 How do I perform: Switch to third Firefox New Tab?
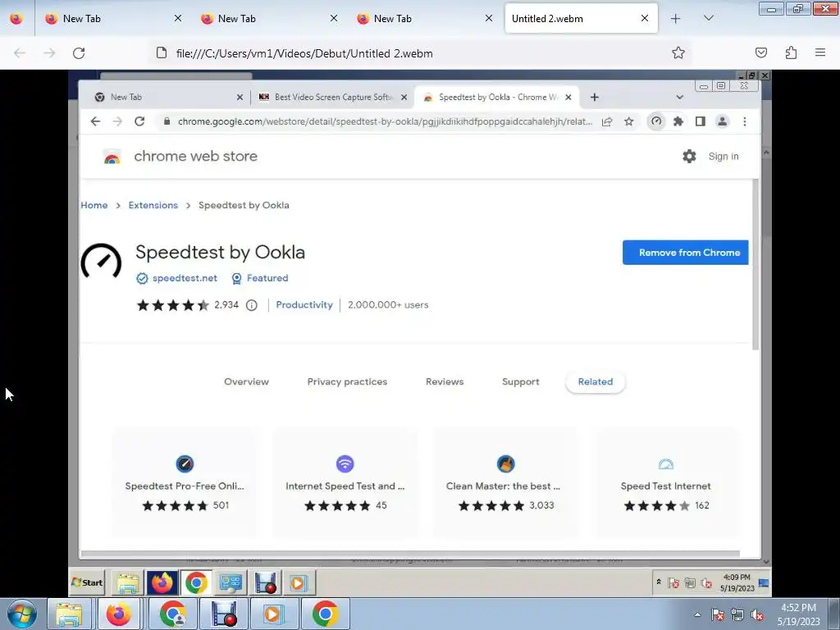coord(424,18)
